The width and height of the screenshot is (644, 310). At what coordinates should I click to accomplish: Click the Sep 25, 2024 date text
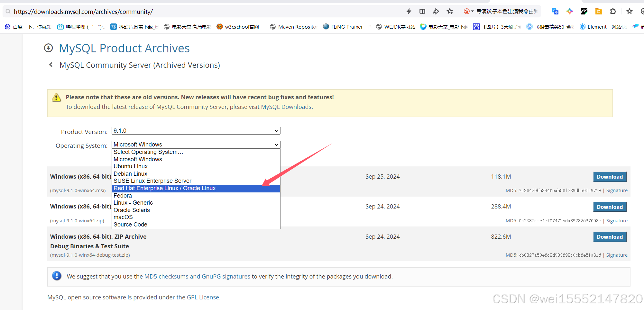pos(382,177)
